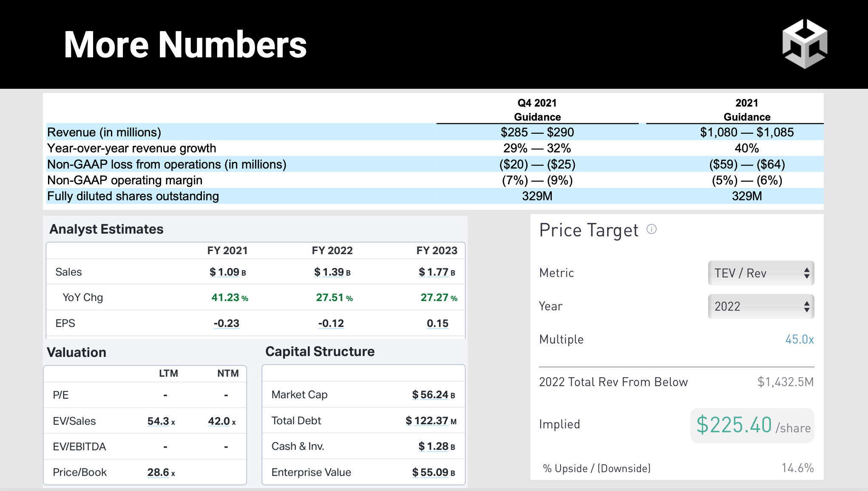
Task: Click the 14.6% upside value
Action: (797, 468)
